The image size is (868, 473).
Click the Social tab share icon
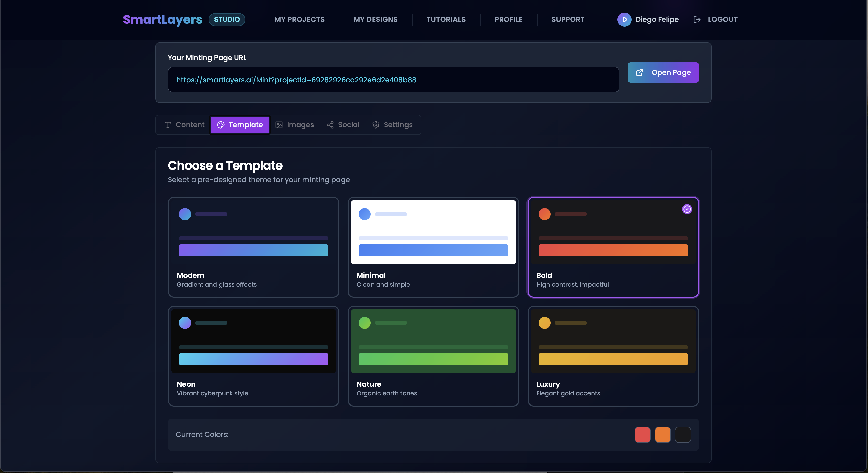330,125
